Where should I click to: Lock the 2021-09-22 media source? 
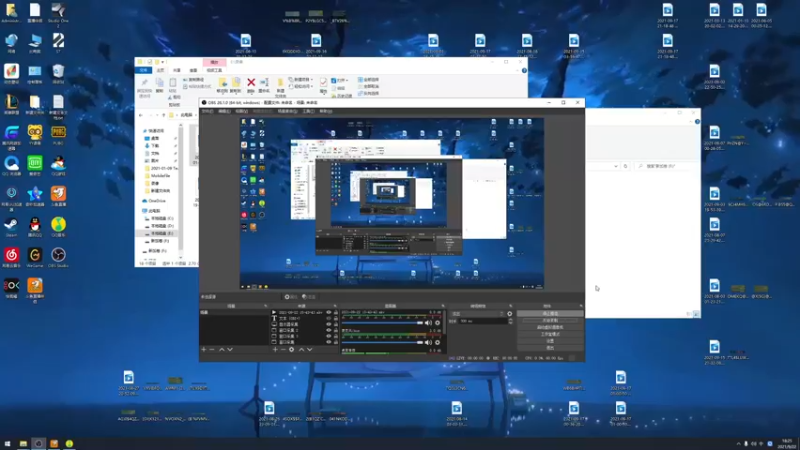(x=336, y=312)
